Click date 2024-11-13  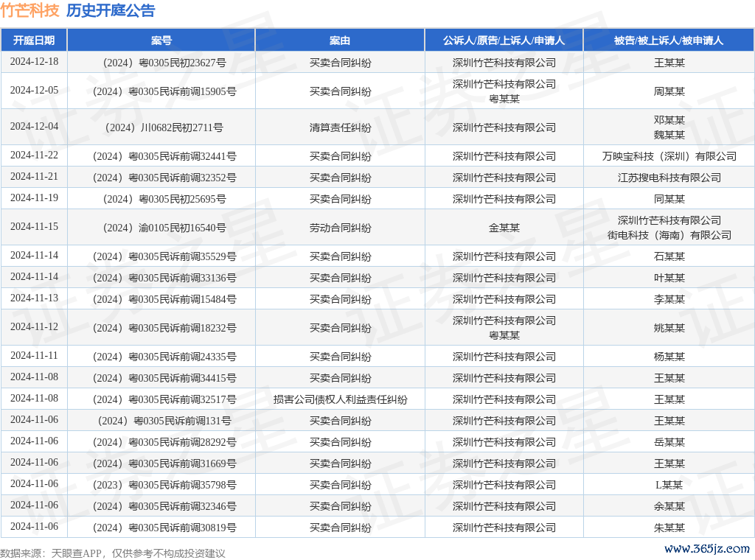coord(34,298)
